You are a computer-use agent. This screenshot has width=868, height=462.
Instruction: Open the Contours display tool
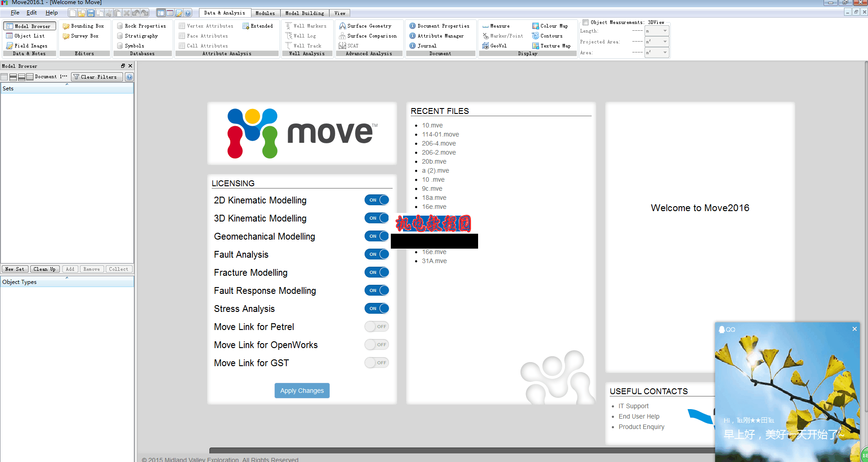pos(547,36)
